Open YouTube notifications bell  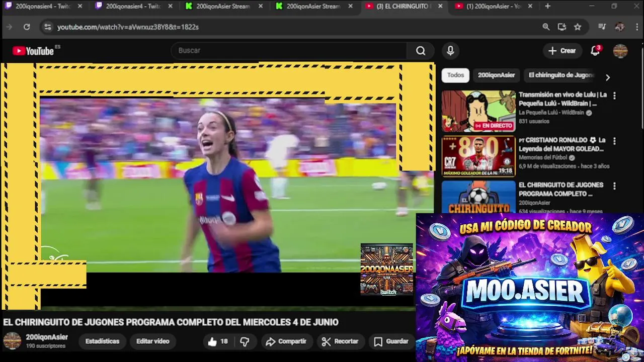[x=595, y=50]
